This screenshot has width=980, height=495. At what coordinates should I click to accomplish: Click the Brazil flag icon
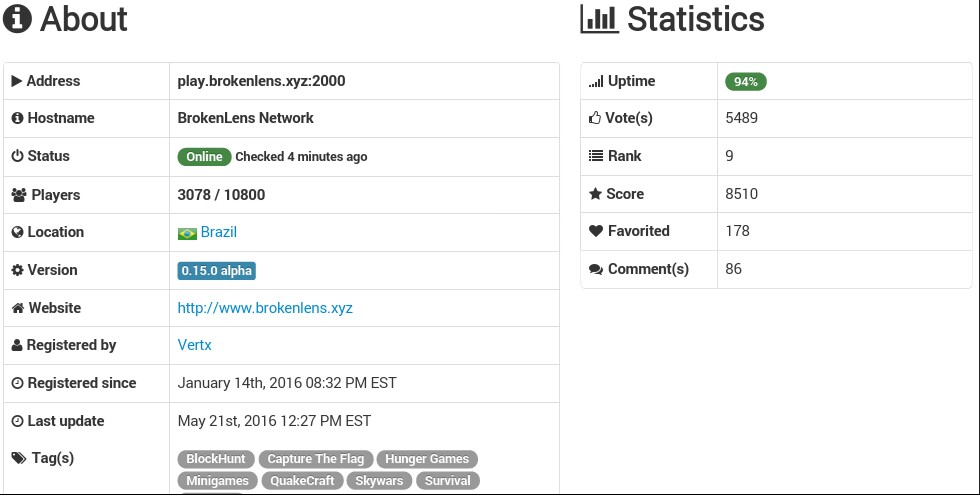point(187,233)
